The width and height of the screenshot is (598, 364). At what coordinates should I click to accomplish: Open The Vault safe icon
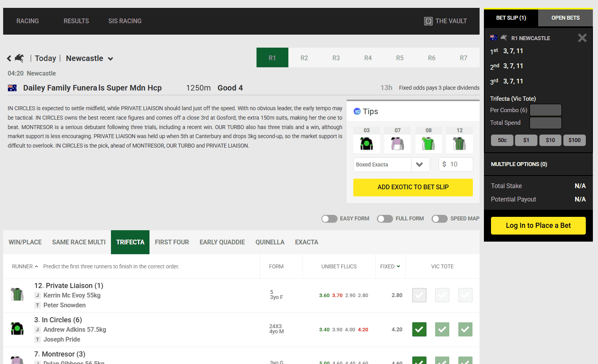(x=428, y=21)
